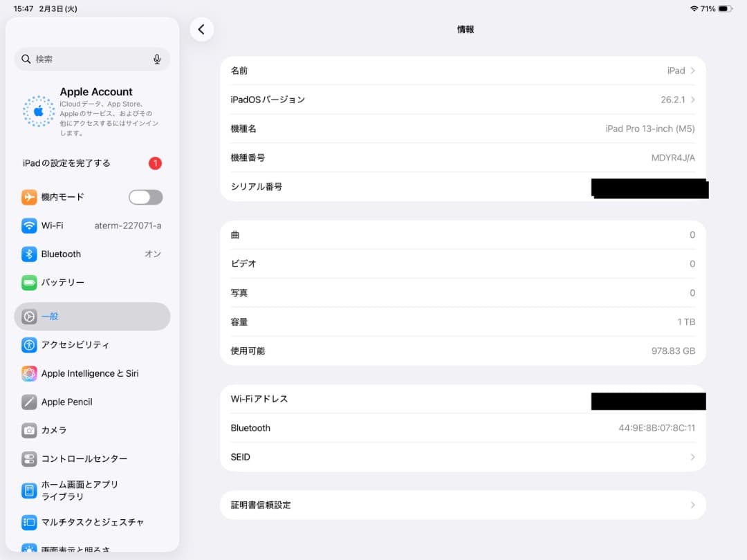The width and height of the screenshot is (747, 560).
Task: Select the Camera settings icon
Action: pyautogui.click(x=28, y=430)
